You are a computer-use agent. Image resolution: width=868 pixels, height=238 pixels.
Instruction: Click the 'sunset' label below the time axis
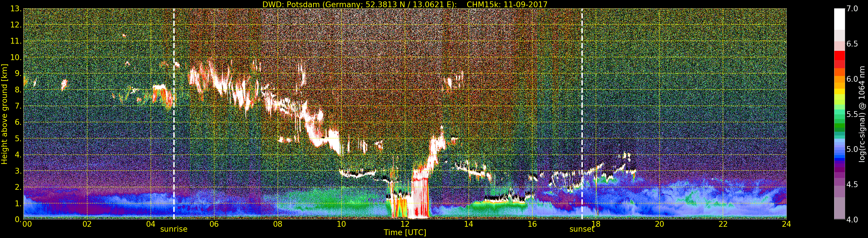coord(582,229)
